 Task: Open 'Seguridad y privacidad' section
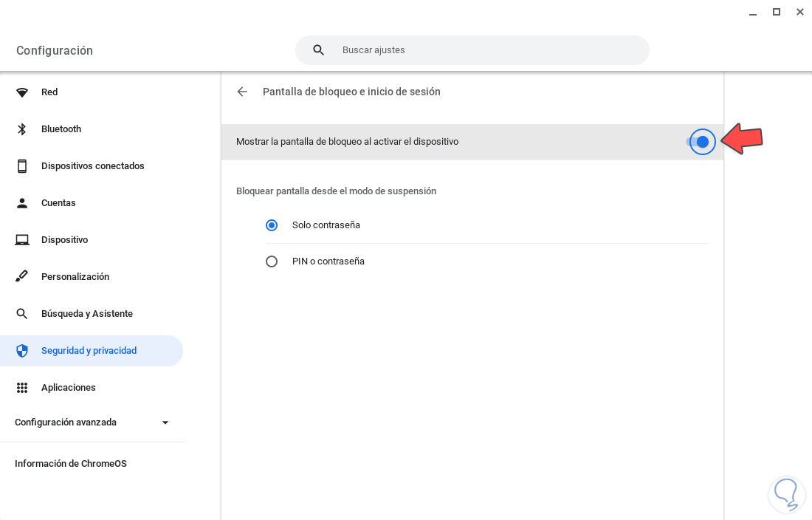pos(89,351)
